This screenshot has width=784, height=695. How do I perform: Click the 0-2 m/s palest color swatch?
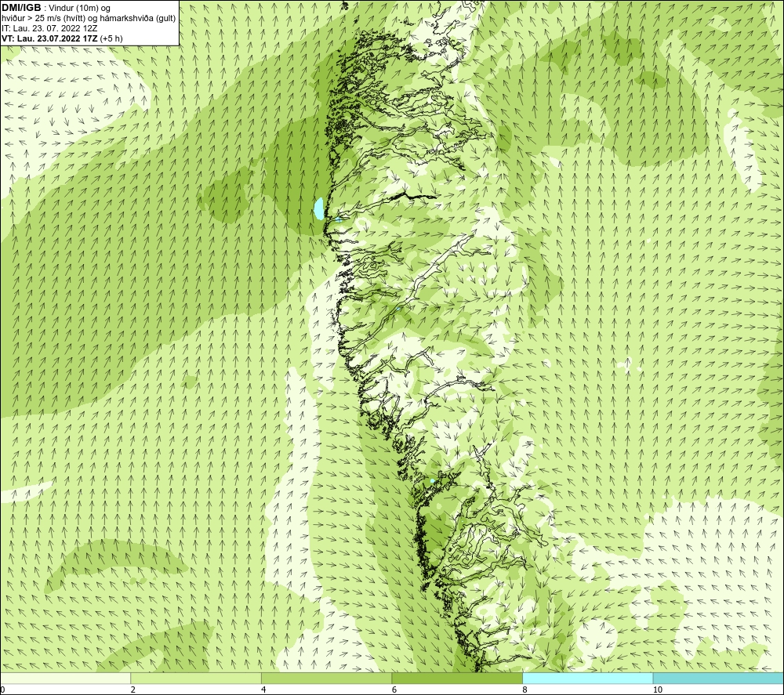click(x=66, y=678)
